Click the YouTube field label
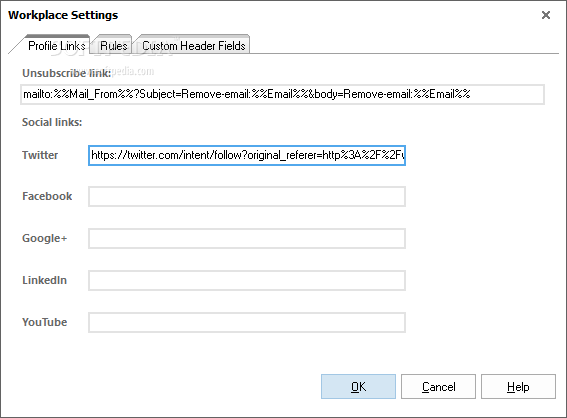 coord(44,322)
